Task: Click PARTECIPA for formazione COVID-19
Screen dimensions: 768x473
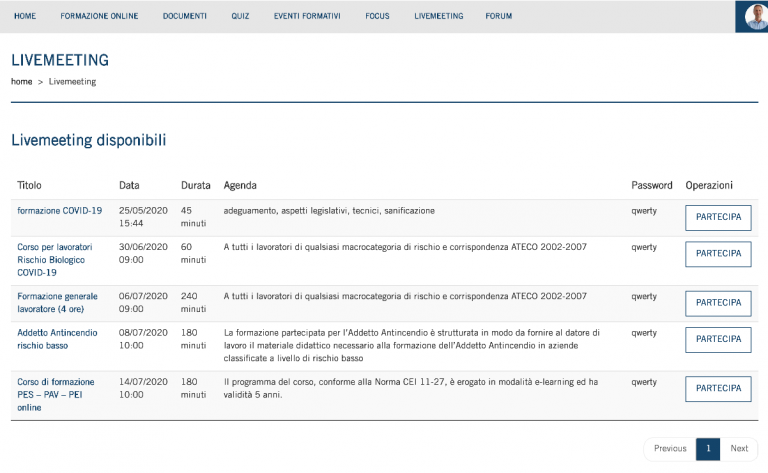Action: point(719,217)
